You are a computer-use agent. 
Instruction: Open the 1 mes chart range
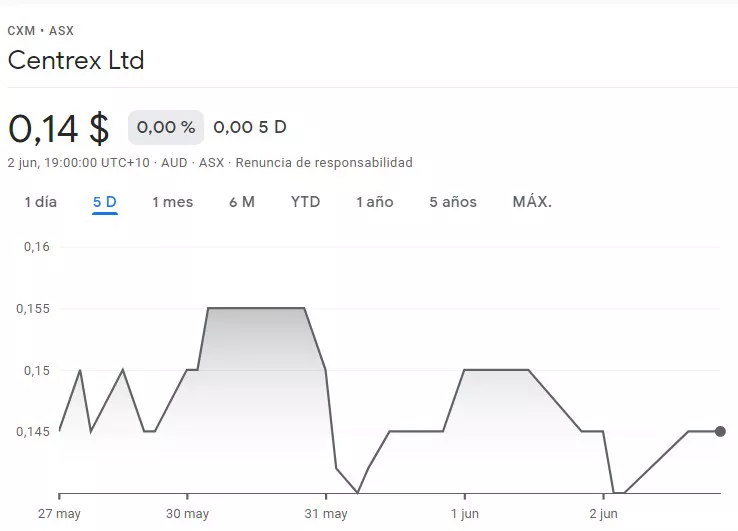[172, 202]
